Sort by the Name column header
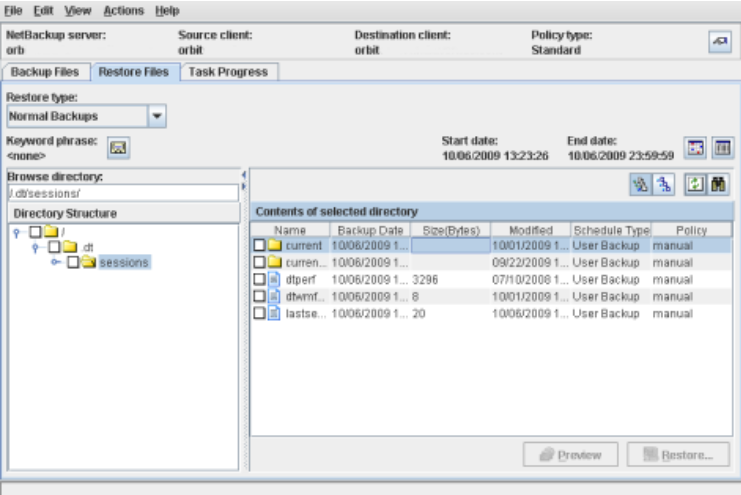 click(x=290, y=230)
